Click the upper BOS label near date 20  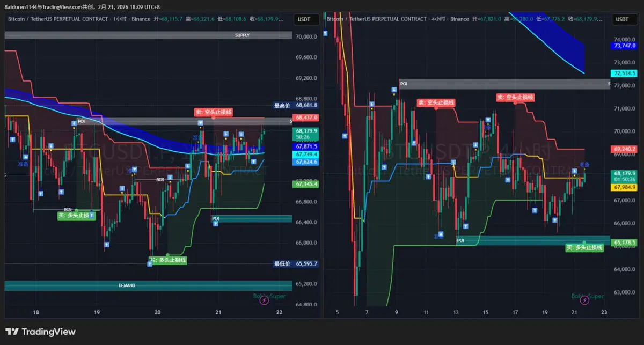[x=160, y=180]
